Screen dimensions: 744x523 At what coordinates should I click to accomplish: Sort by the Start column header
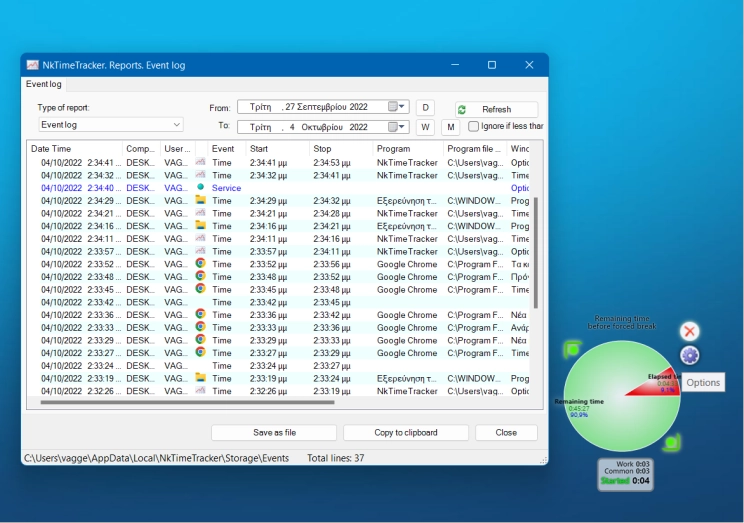277,149
